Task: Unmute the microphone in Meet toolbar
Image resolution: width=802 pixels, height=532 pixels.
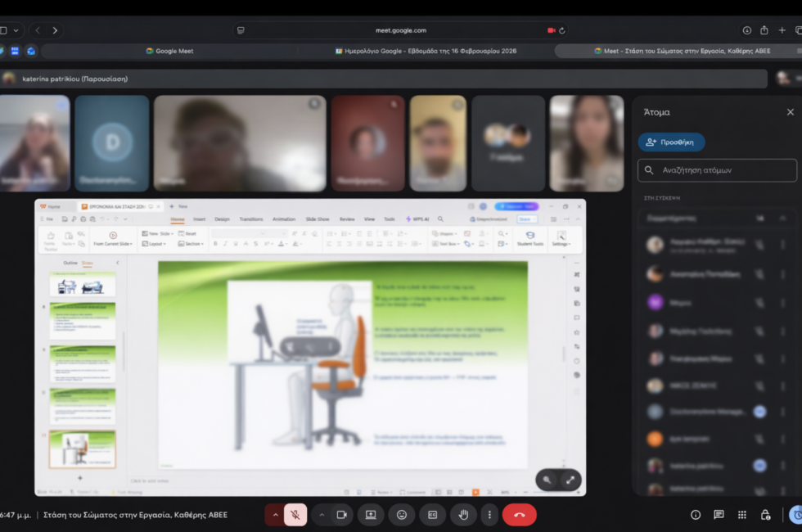Action: [x=295, y=515]
